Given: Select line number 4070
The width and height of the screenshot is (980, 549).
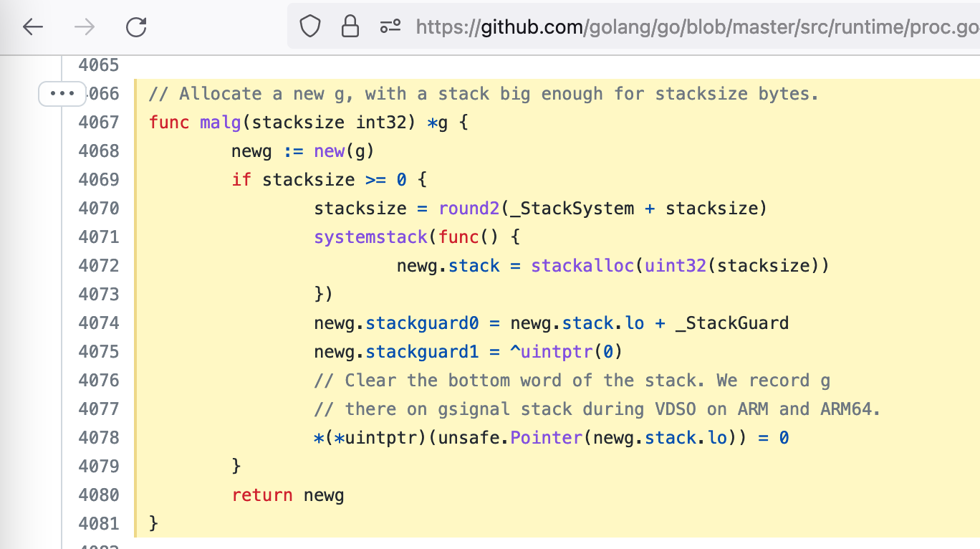Looking at the screenshot, I should [x=99, y=208].
